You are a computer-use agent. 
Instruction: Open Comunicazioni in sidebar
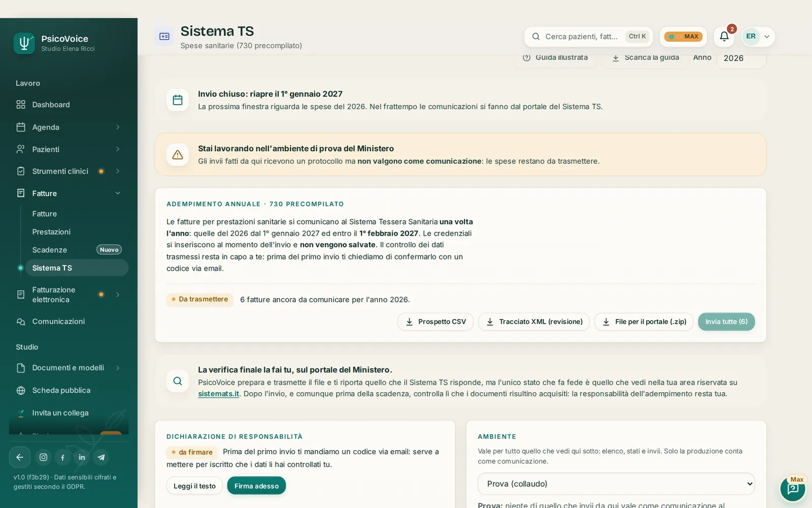pyautogui.click(x=69, y=322)
